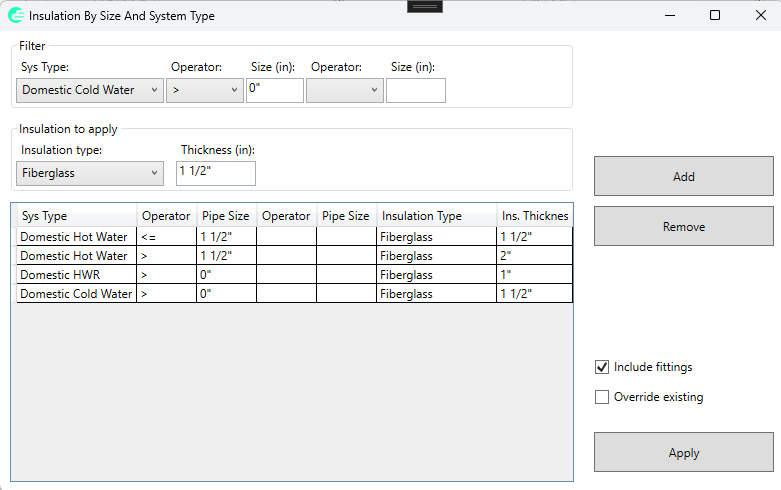Expand the second empty Operator dropdown
This screenshot has height=490, width=781.
point(345,90)
